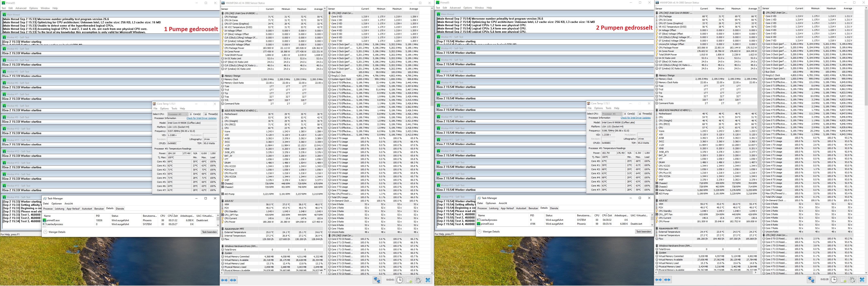Open Tools menu in Core Temp showing VID 1.2338
The width and height of the screenshot is (868, 286).
[x=608, y=108]
